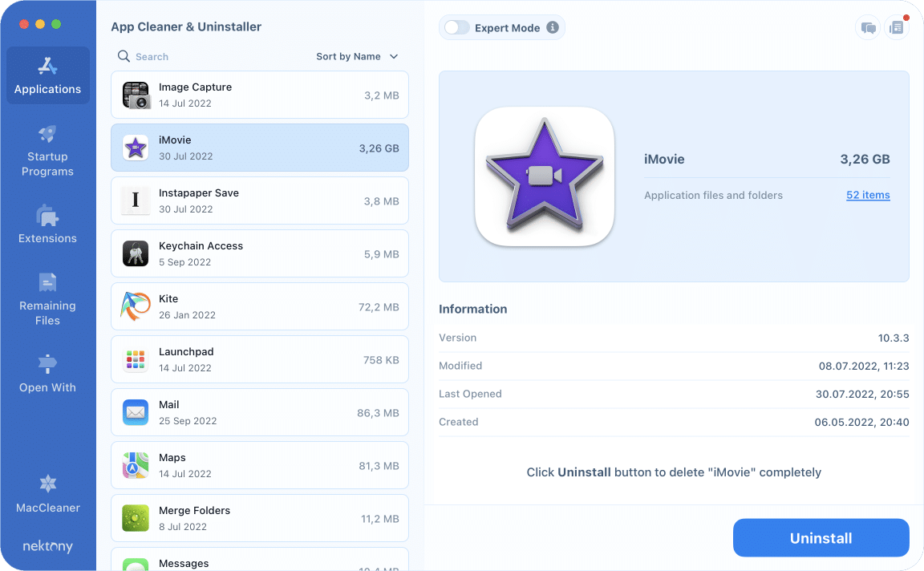Click the Last Opened value 30.07.2022, 20:55
The width and height of the screenshot is (924, 571).
point(862,394)
